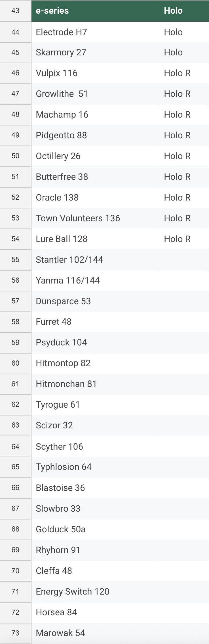Select the Town Volunteers 136 cell

[x=96, y=218]
